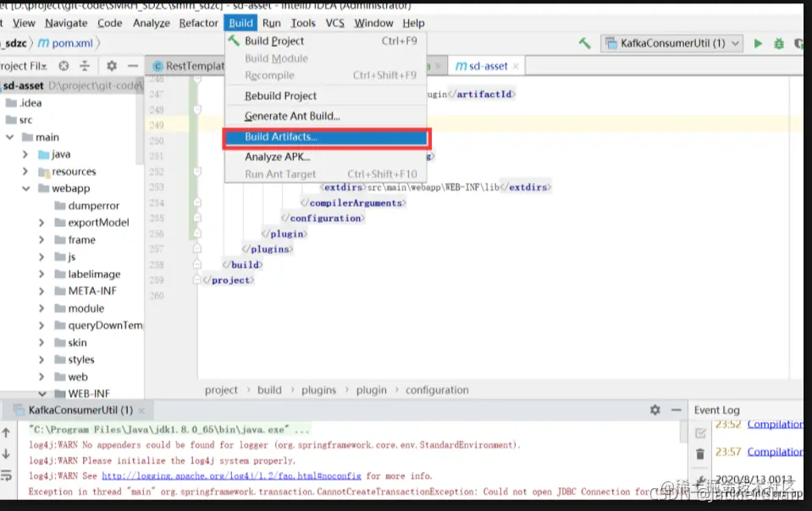This screenshot has height=511, width=812.
Task: Select Analyze APK... entry
Action: (326, 157)
